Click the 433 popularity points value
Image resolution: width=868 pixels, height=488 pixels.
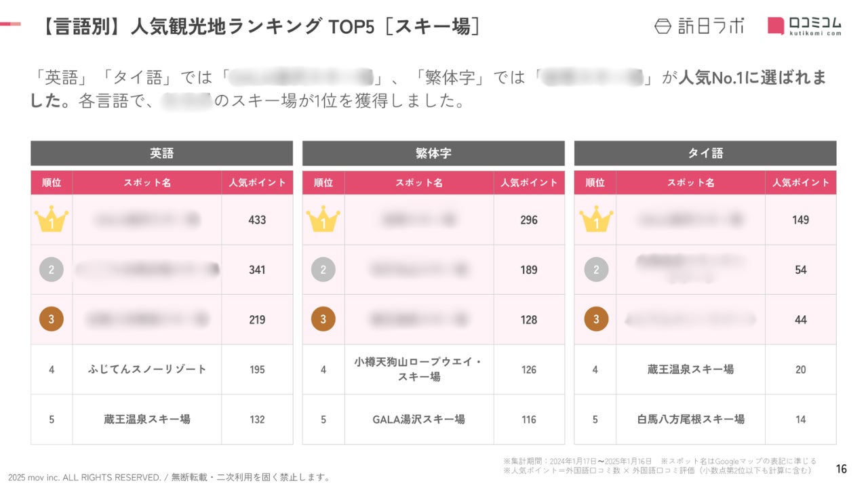click(x=257, y=220)
